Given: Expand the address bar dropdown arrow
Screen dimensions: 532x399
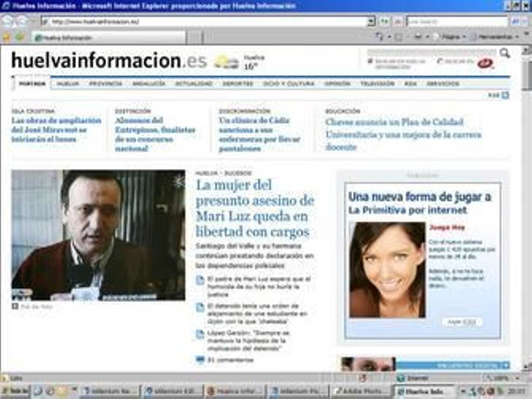Looking at the screenshot, I should 371,22.
